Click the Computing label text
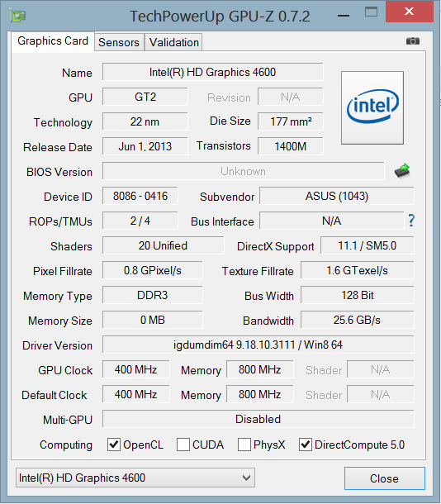The image size is (441, 504). pos(66,445)
